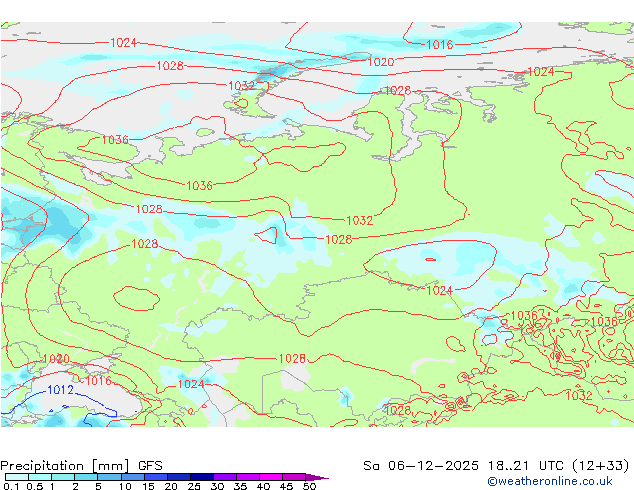The image size is (634, 490).
Task: Select the 1–2 mm legend swatch
Action: tap(63, 477)
